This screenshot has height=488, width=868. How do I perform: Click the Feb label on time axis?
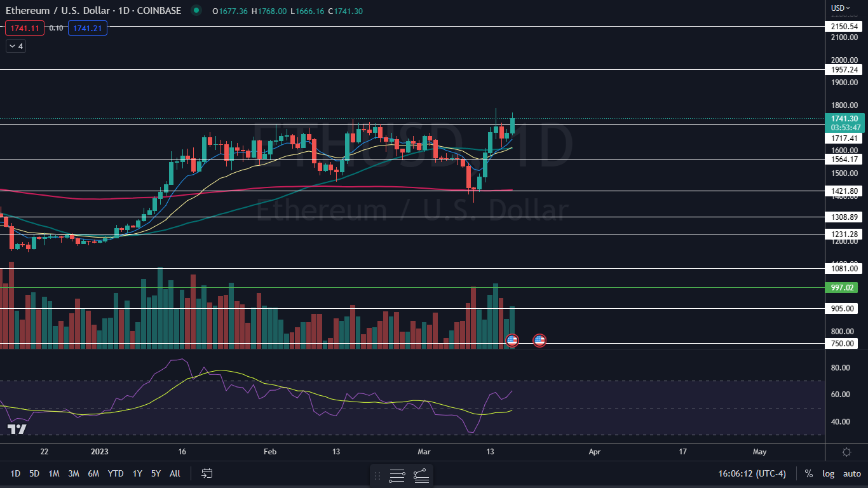click(x=270, y=452)
